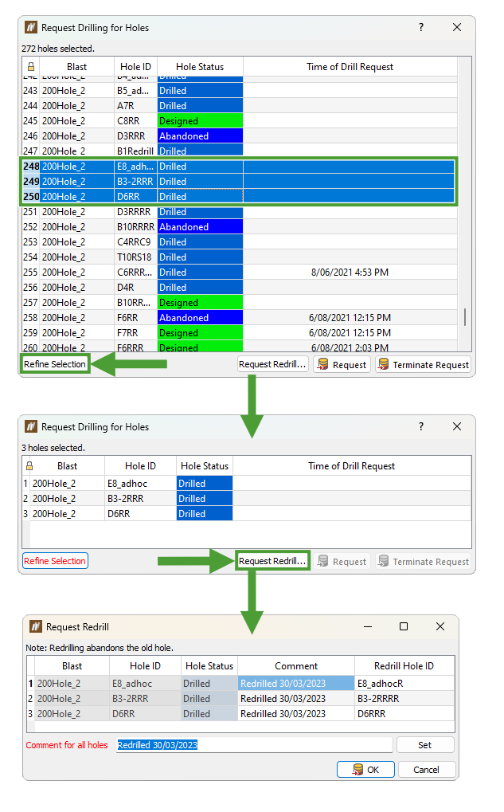The width and height of the screenshot is (504, 812).
Task: Select row 252 with hole B10RRRR
Action: point(239,227)
